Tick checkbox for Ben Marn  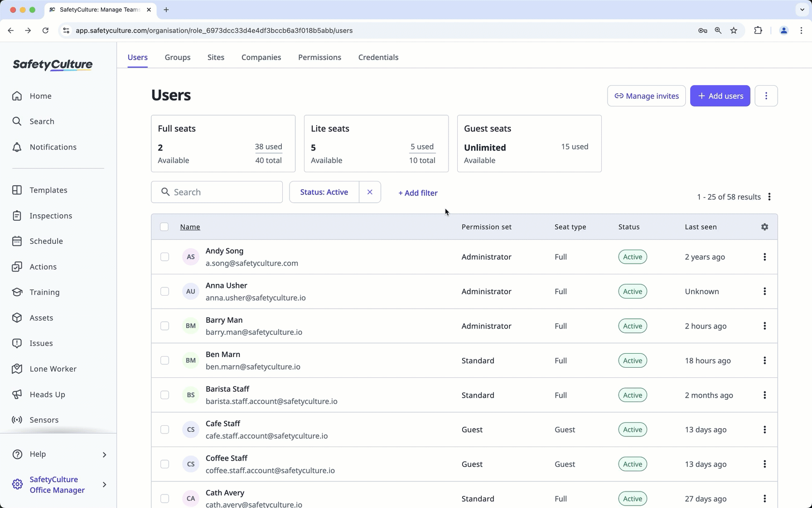click(165, 360)
